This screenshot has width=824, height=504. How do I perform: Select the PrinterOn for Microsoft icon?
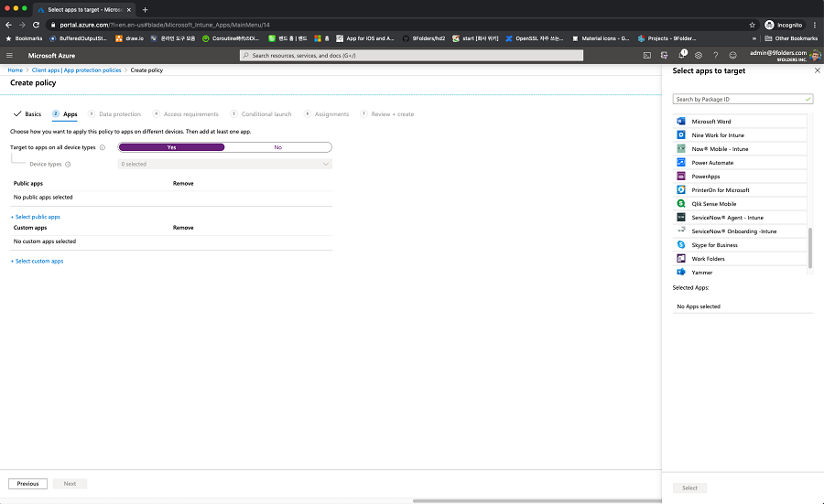(681, 190)
